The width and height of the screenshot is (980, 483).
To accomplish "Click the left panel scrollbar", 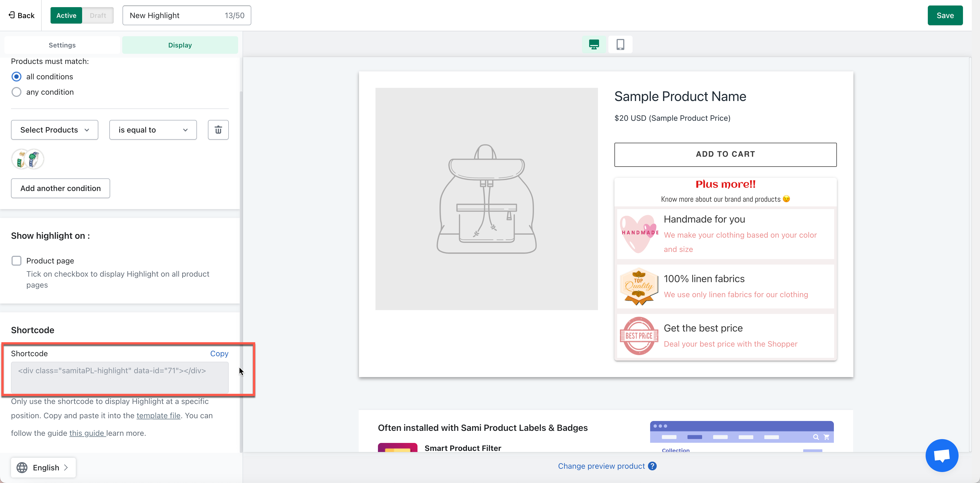I will point(241,272).
